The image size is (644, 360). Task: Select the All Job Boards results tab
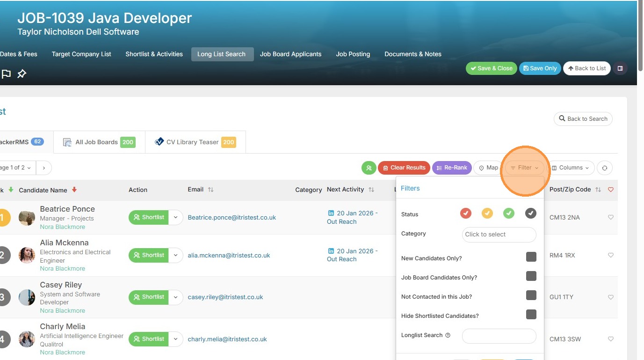coord(99,142)
